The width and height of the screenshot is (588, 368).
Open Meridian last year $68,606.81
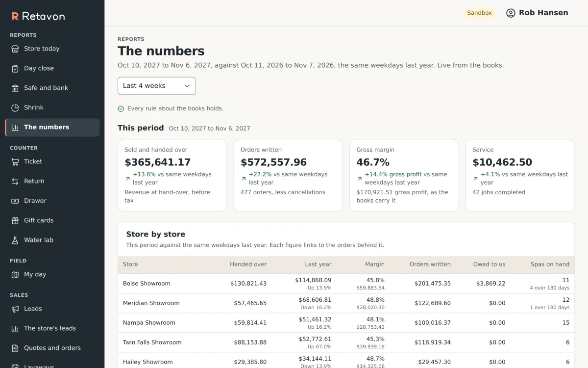pyautogui.click(x=315, y=300)
